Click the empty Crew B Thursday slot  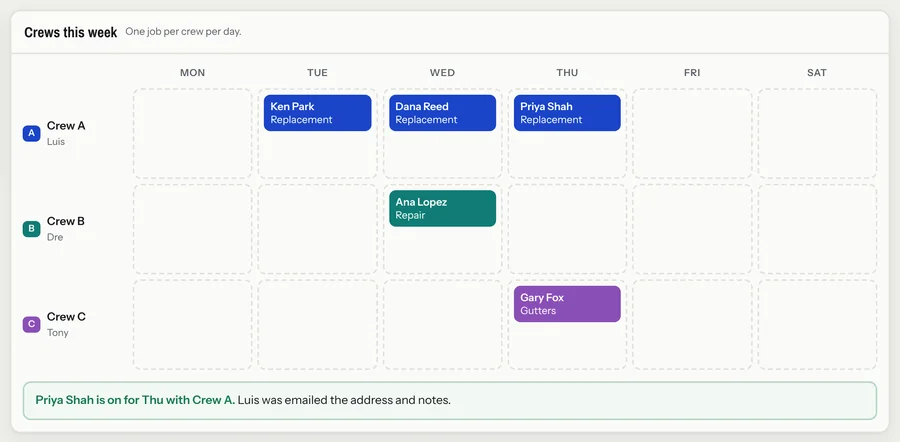(567, 229)
